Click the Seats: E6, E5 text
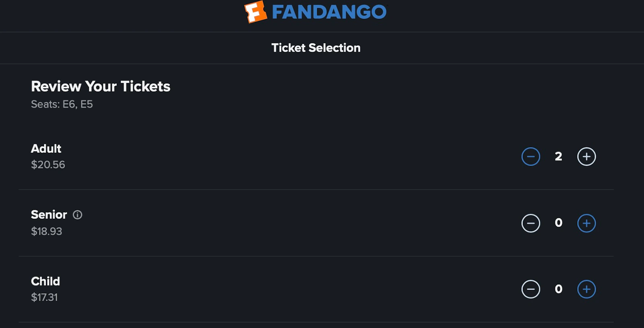The image size is (644, 328). [62, 104]
